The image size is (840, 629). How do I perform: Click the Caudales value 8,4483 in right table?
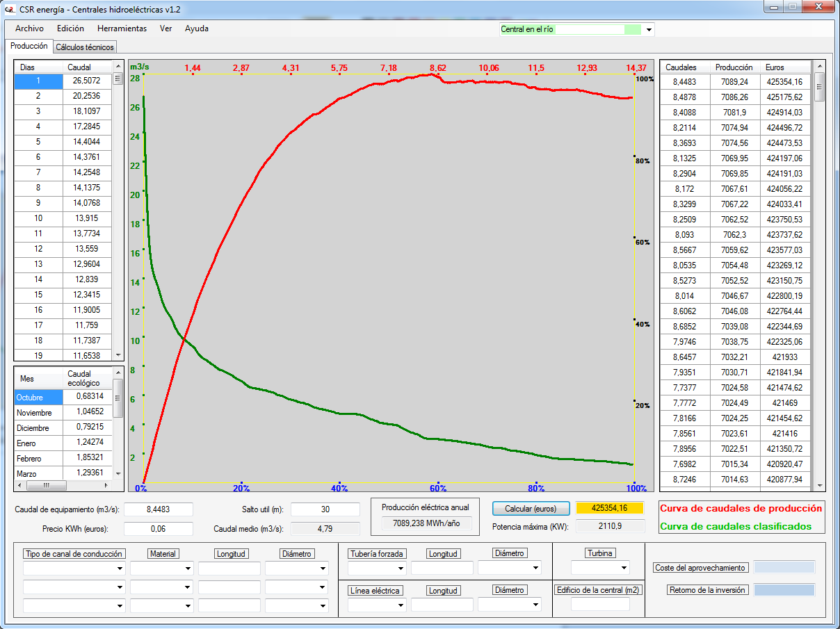click(684, 82)
